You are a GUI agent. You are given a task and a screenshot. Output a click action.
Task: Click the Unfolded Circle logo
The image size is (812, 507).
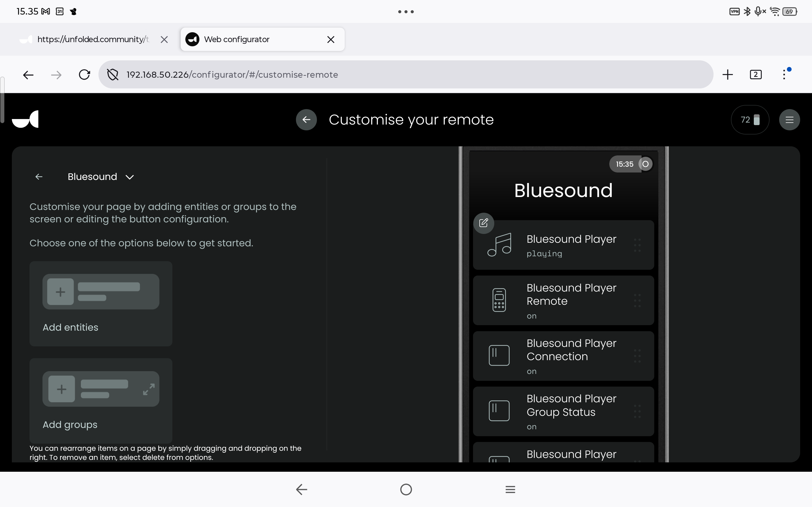(x=25, y=119)
